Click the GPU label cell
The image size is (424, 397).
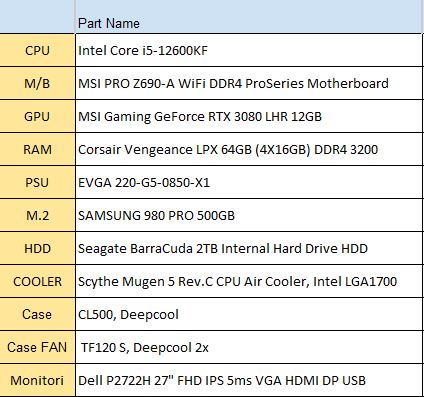(x=37, y=116)
